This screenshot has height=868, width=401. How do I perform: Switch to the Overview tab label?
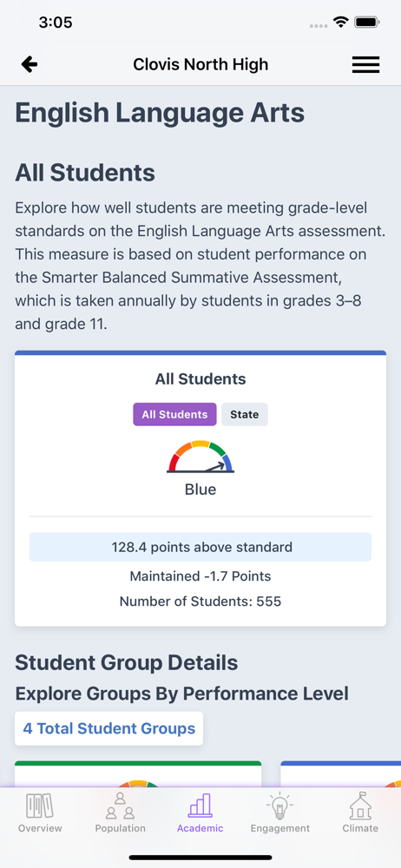40,828
